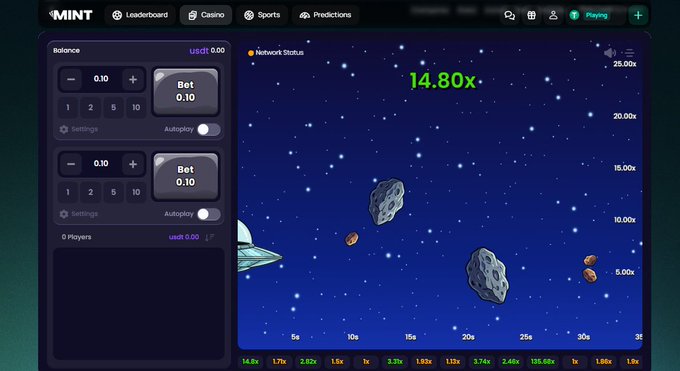Click the 1.13x history chip
This screenshot has height=371, width=680.
coord(453,361)
